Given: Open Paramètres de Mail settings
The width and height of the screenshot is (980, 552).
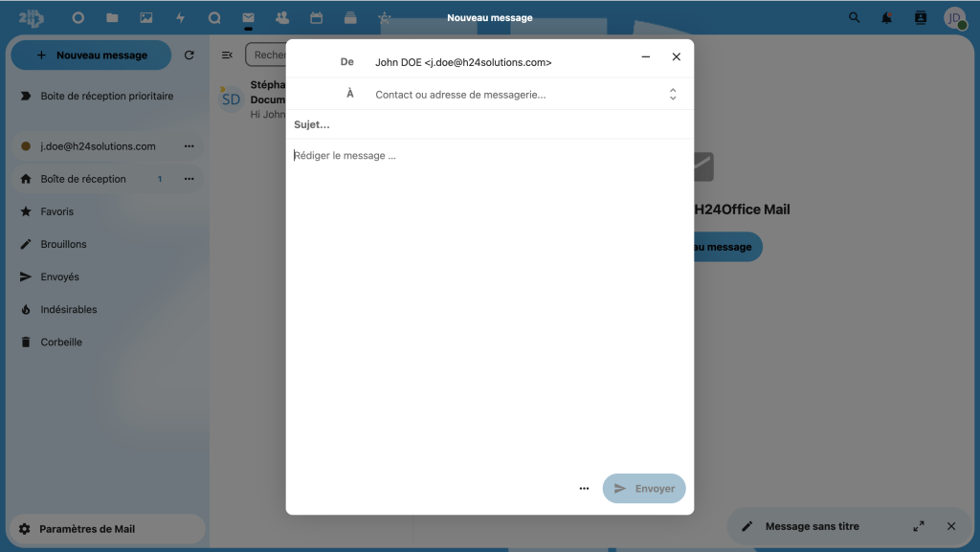Looking at the screenshot, I should pyautogui.click(x=86, y=529).
